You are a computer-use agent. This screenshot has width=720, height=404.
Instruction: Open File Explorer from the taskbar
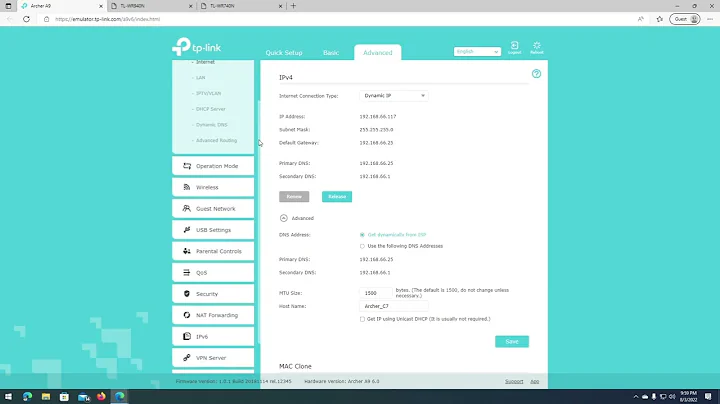pos(45,396)
